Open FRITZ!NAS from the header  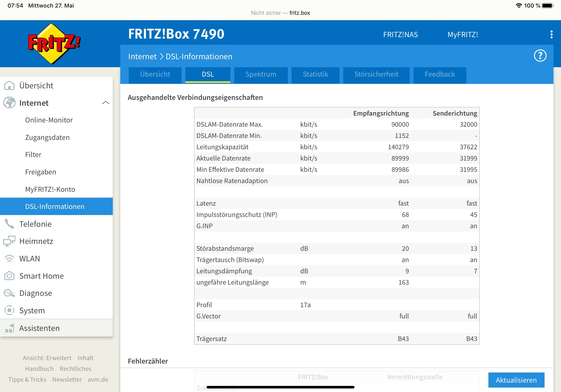(400, 35)
